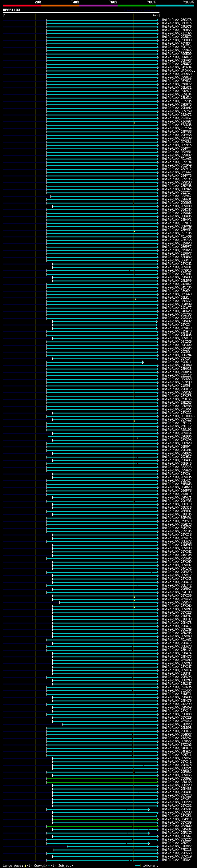Viewport: 197px width, 868px height.
Task: Select hit label UniRef100_O82724
Action: click(177, 192)
